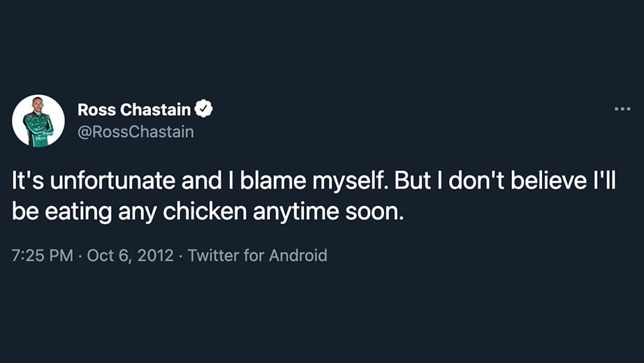Click the Ross Chastain display name
644x363 pixels.
pyautogui.click(x=134, y=110)
